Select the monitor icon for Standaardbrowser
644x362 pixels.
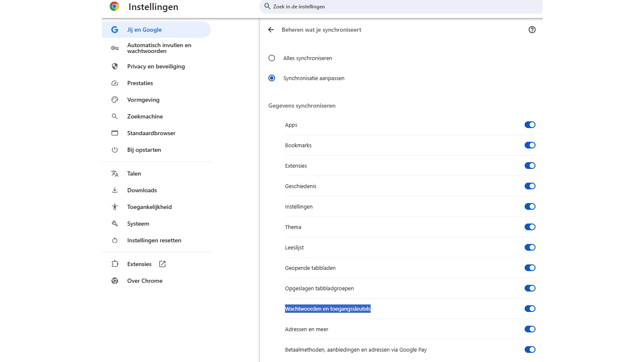click(x=115, y=133)
